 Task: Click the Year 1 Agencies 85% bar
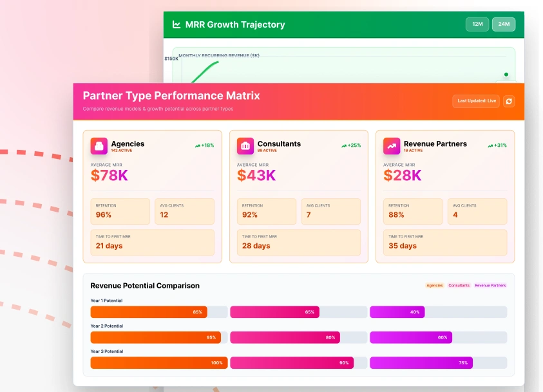click(149, 312)
